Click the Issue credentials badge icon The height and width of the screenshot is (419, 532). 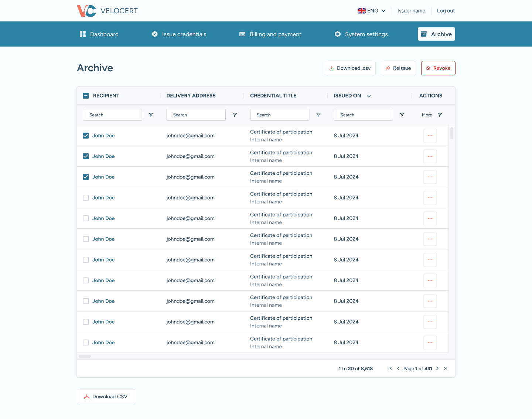coord(155,34)
